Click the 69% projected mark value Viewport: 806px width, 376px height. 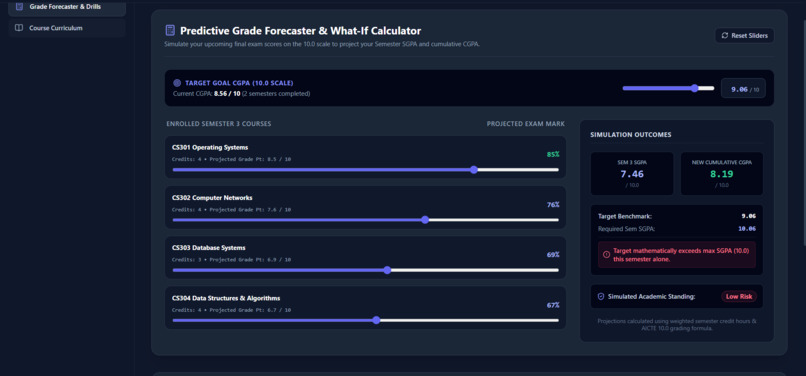(x=553, y=255)
